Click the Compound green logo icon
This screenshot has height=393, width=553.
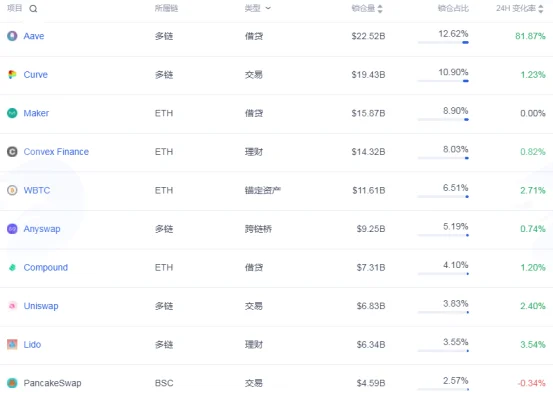[12, 267]
